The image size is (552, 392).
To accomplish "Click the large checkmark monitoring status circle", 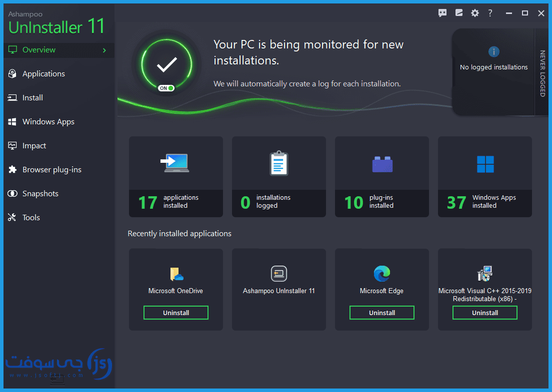I will pyautogui.click(x=167, y=64).
